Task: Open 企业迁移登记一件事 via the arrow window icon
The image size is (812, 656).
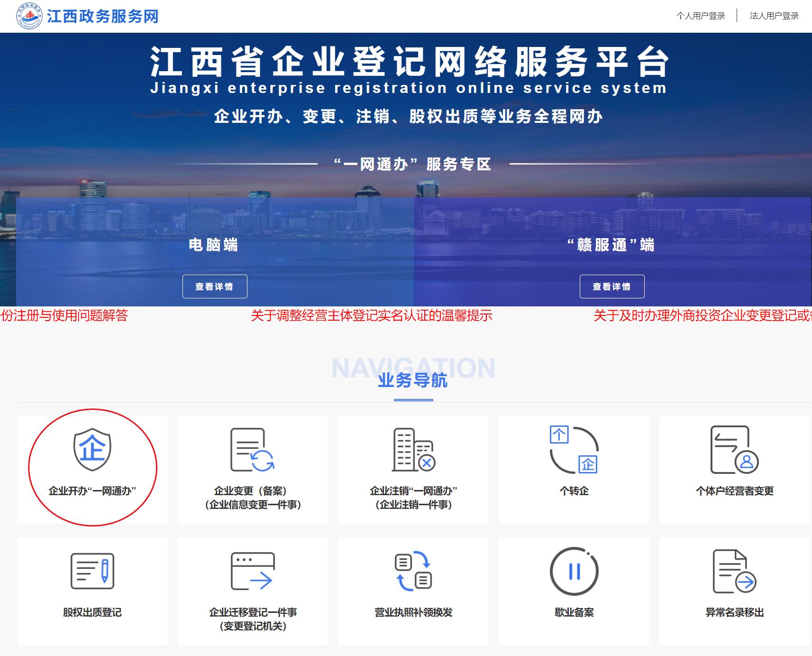Action: point(252,572)
